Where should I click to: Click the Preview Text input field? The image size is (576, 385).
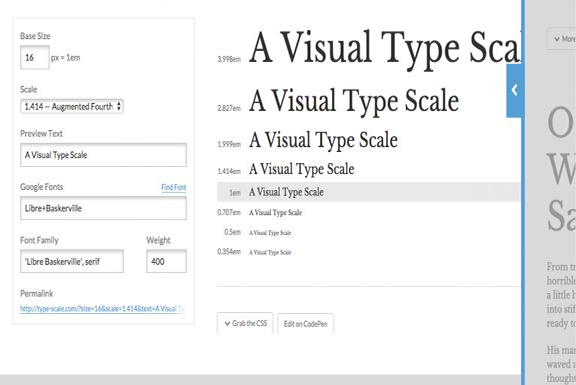pyautogui.click(x=103, y=155)
